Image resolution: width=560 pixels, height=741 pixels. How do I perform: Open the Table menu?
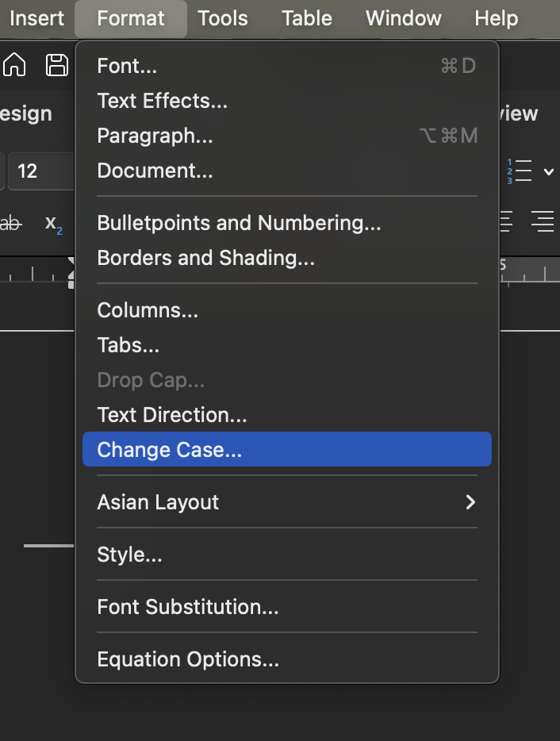pos(307,17)
